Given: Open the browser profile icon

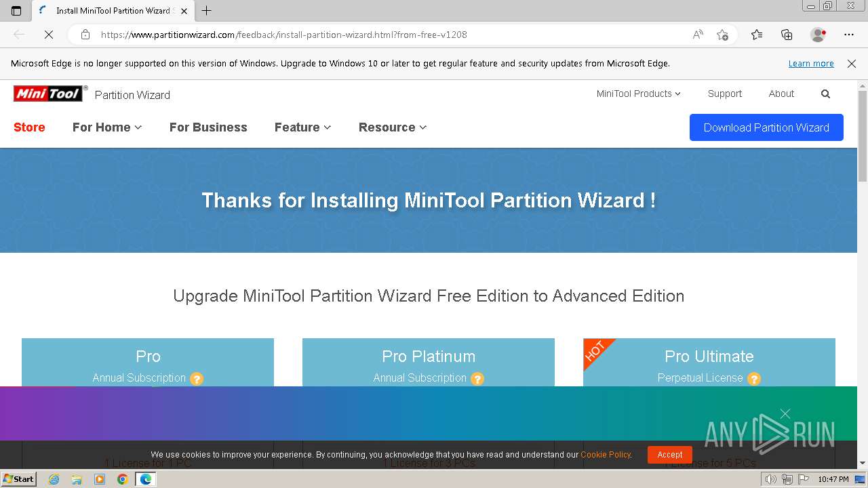Looking at the screenshot, I should point(818,35).
